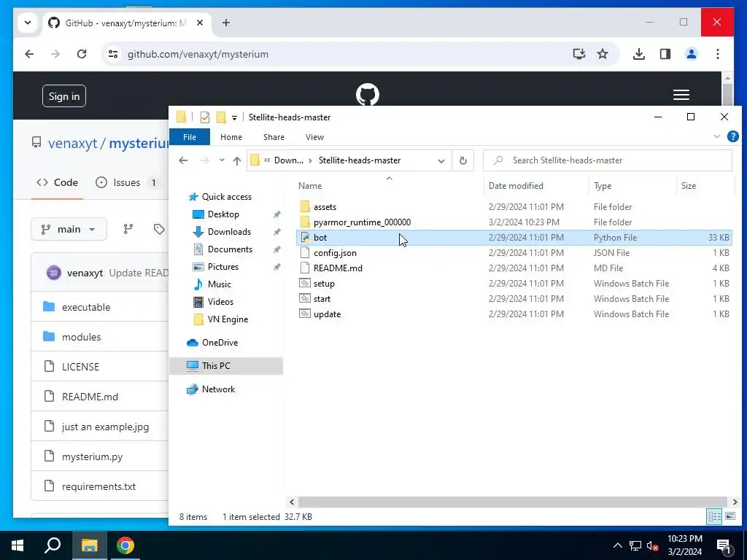Screen dimensions: 747x560
Task: Expand the address bar history dropdown
Action: (441, 160)
